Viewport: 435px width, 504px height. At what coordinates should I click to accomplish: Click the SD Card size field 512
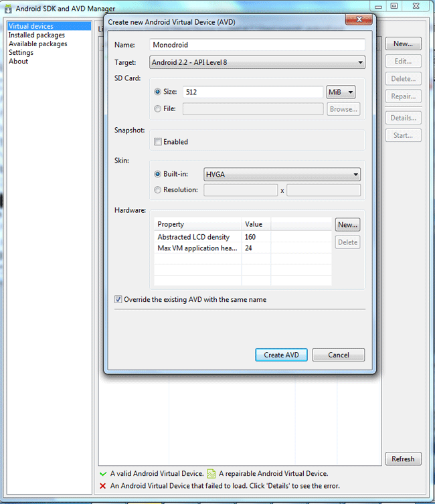pyautogui.click(x=253, y=92)
